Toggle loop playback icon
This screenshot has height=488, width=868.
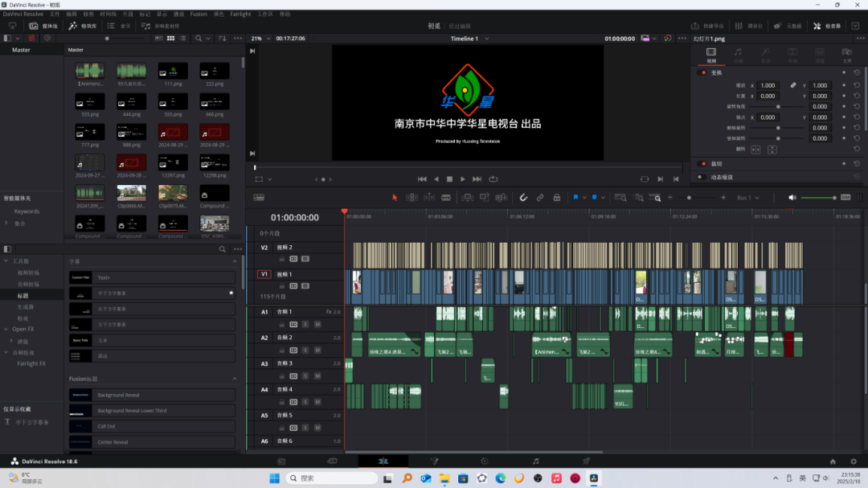click(x=493, y=179)
